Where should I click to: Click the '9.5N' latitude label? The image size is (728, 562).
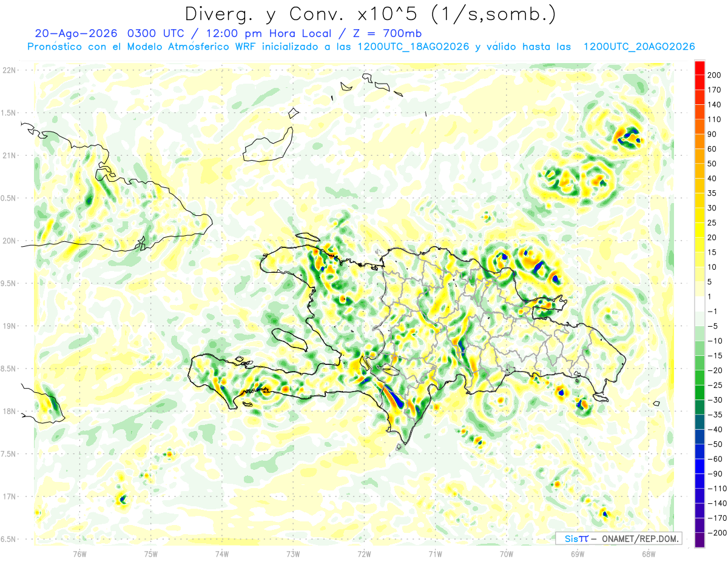(x=9, y=283)
